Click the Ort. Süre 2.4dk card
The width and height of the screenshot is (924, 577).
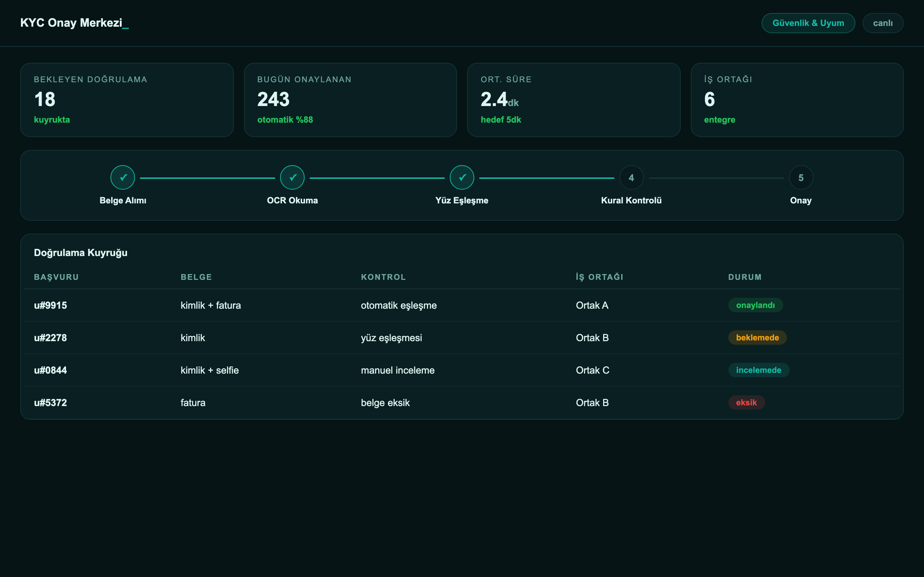574,100
